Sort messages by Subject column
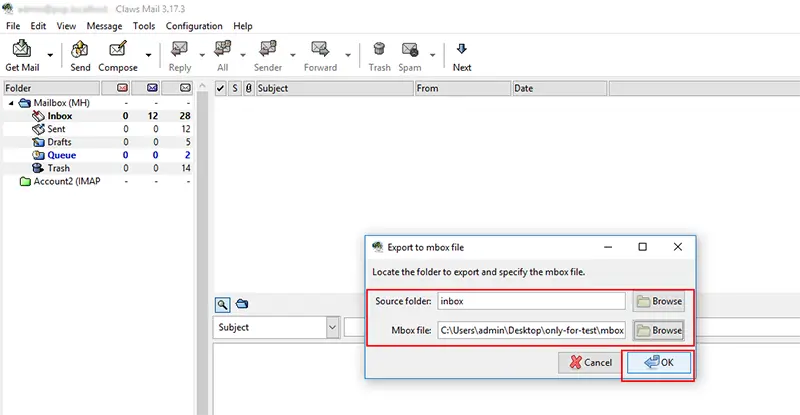Image resolution: width=800 pixels, height=415 pixels. [335, 88]
